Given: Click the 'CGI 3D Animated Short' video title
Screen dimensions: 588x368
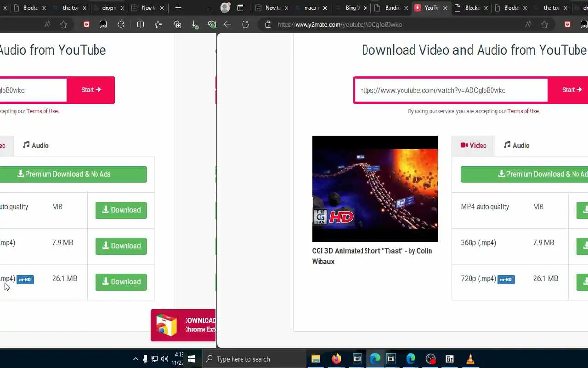Looking at the screenshot, I should pos(372,256).
